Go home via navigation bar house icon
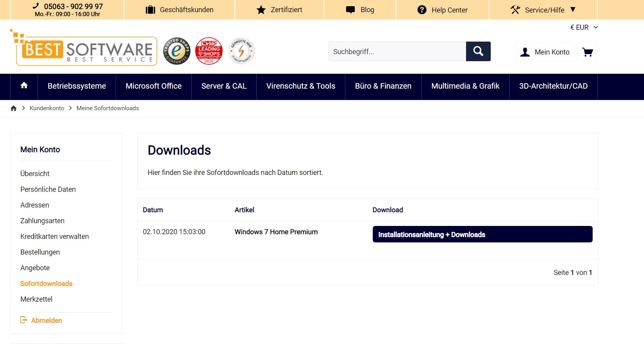 tap(24, 86)
